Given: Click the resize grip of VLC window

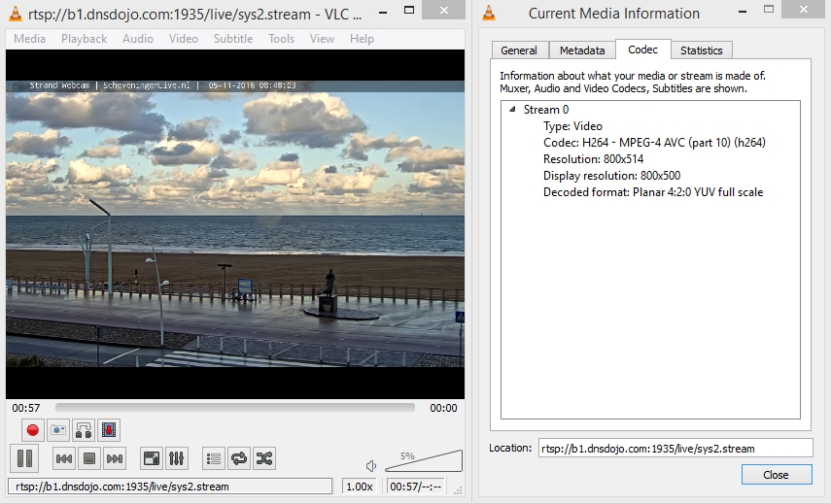Looking at the screenshot, I should 459,490.
